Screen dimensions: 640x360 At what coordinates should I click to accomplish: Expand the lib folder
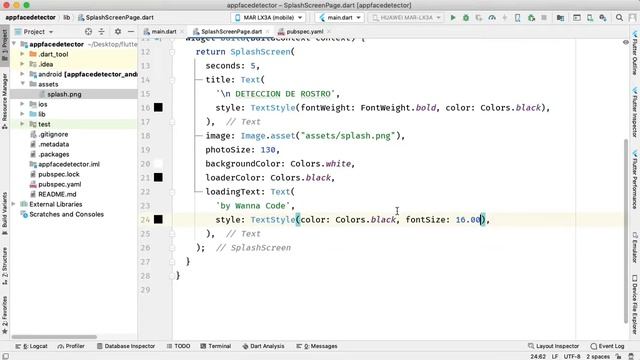tap(22, 114)
